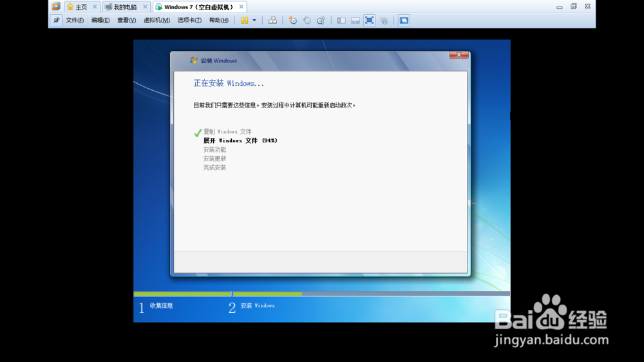Open the 编辑(E) menu
644x362 pixels.
point(100,20)
